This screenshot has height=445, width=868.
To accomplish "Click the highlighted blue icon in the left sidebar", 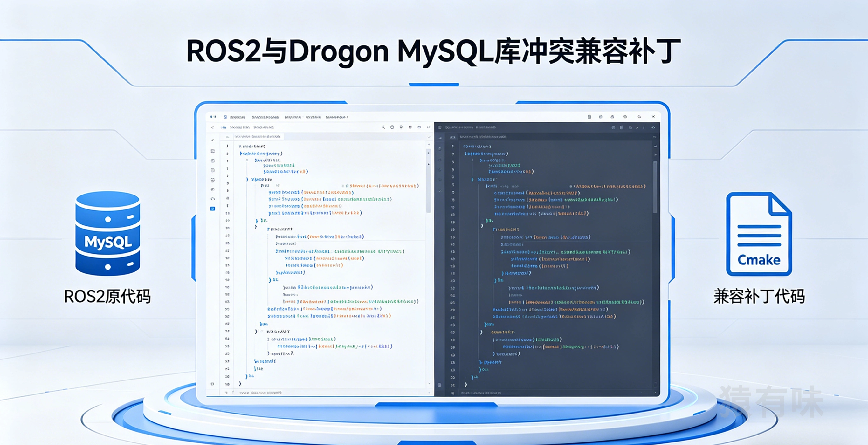I will click(x=213, y=209).
